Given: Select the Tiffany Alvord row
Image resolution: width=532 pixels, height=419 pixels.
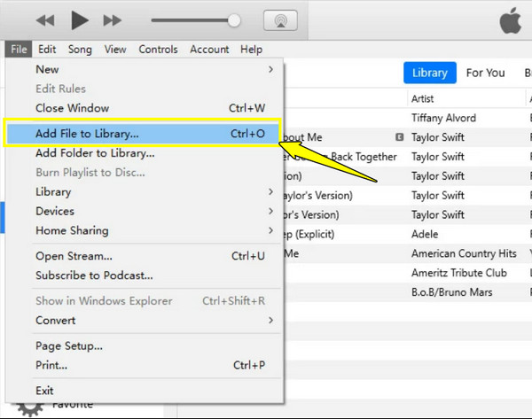Looking at the screenshot, I should click(x=408, y=118).
